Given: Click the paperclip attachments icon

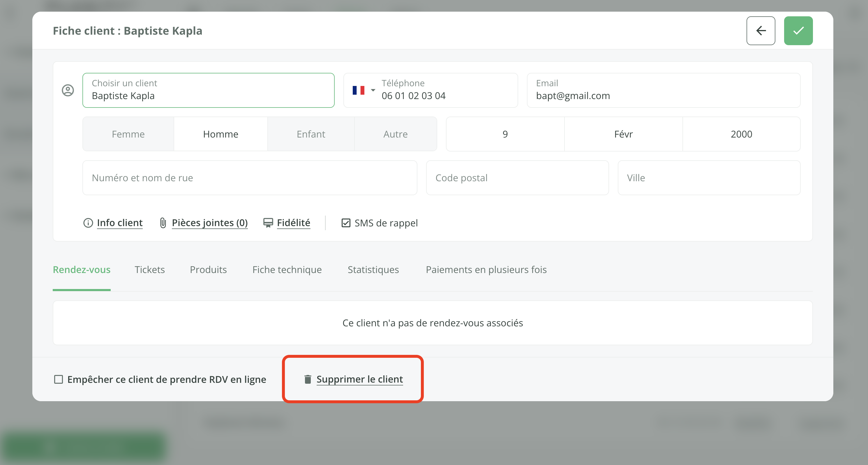Looking at the screenshot, I should (x=163, y=223).
